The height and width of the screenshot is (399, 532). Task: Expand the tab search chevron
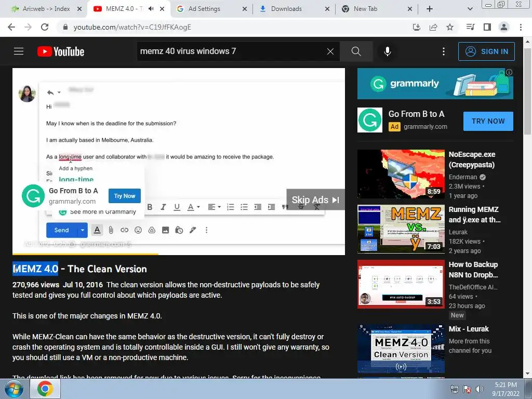(x=470, y=9)
